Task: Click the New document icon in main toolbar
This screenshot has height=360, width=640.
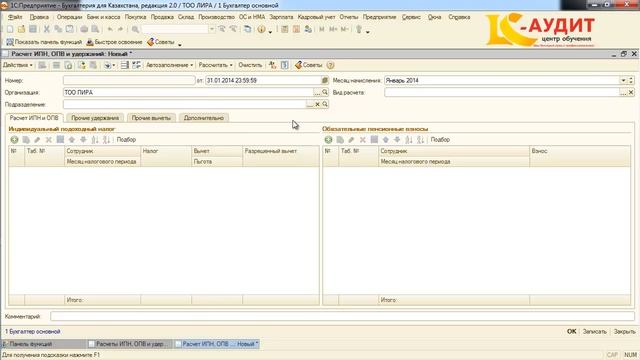Action: (10, 29)
